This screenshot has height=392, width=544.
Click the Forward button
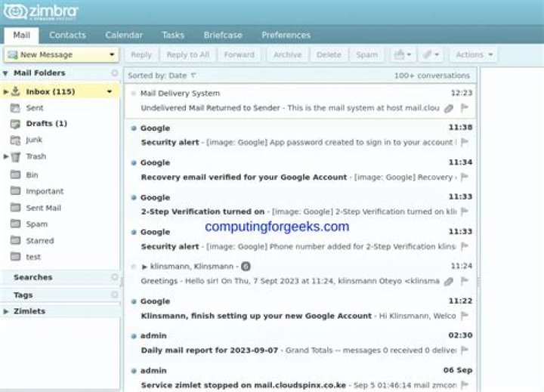(x=239, y=55)
